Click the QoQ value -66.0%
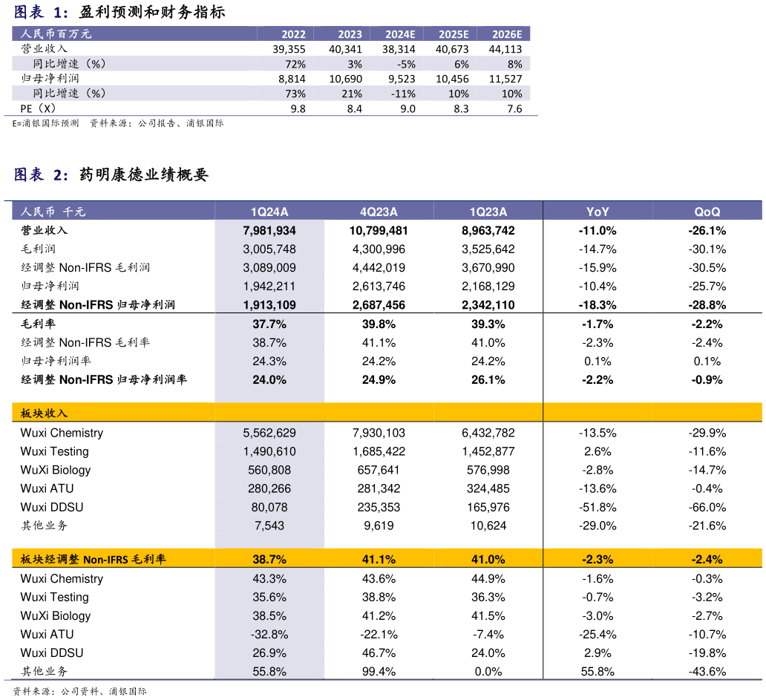The width and height of the screenshot is (766, 700). (707, 507)
